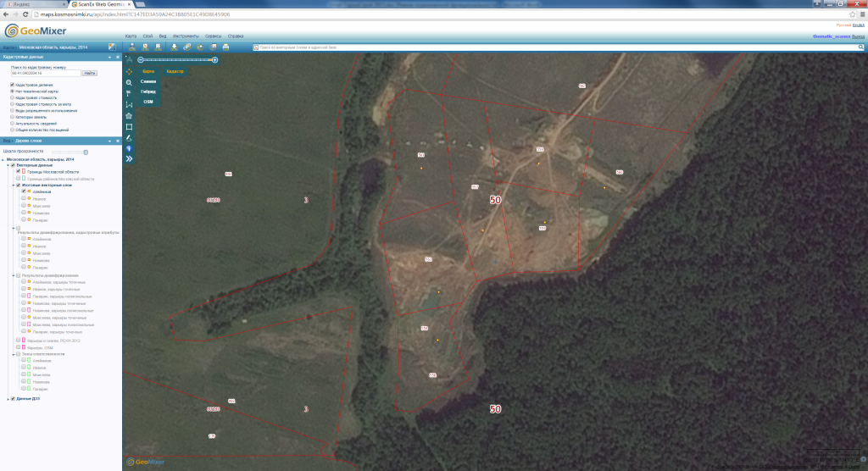Collapse the map toolbar with double-arrow icon
Viewport: 868px width, 471px height.
coord(129,158)
